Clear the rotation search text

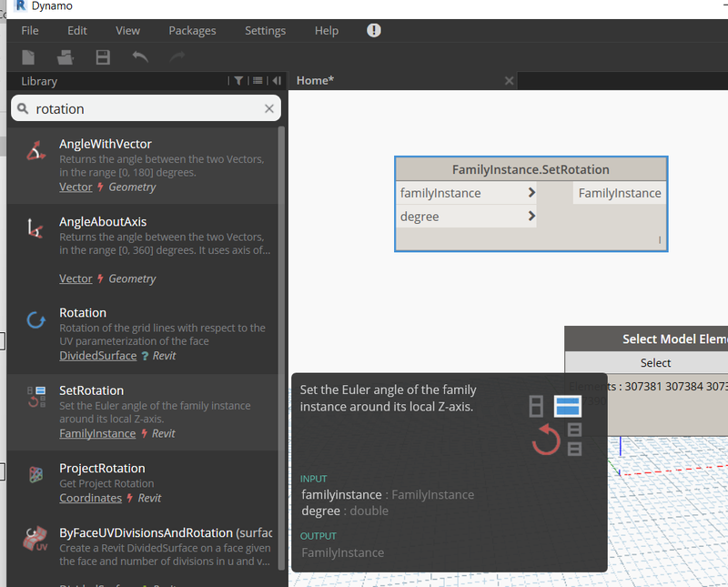coord(269,108)
